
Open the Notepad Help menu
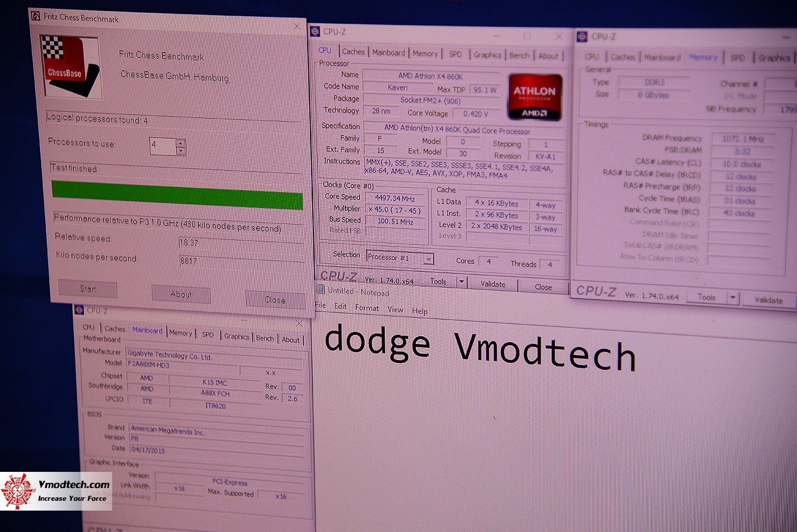[x=420, y=311]
